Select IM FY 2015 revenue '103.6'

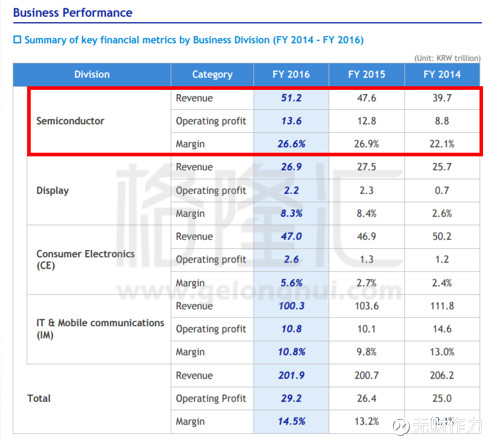(x=367, y=306)
